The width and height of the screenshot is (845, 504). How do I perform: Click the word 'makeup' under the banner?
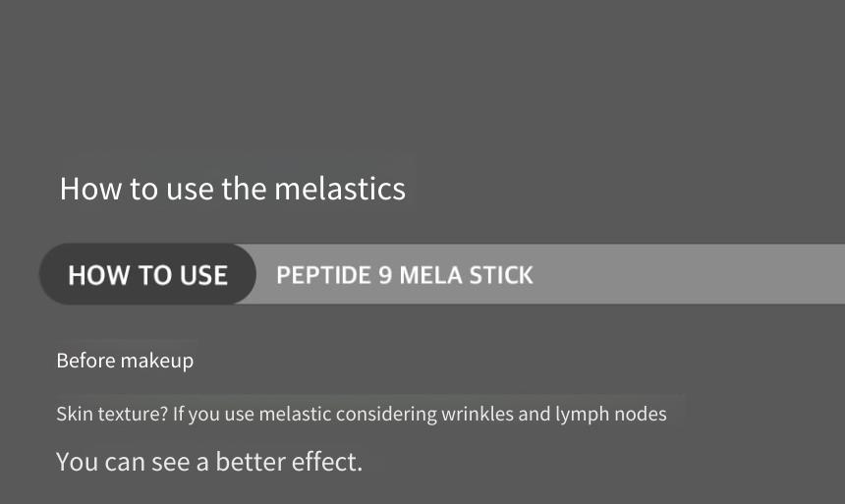pos(157,362)
